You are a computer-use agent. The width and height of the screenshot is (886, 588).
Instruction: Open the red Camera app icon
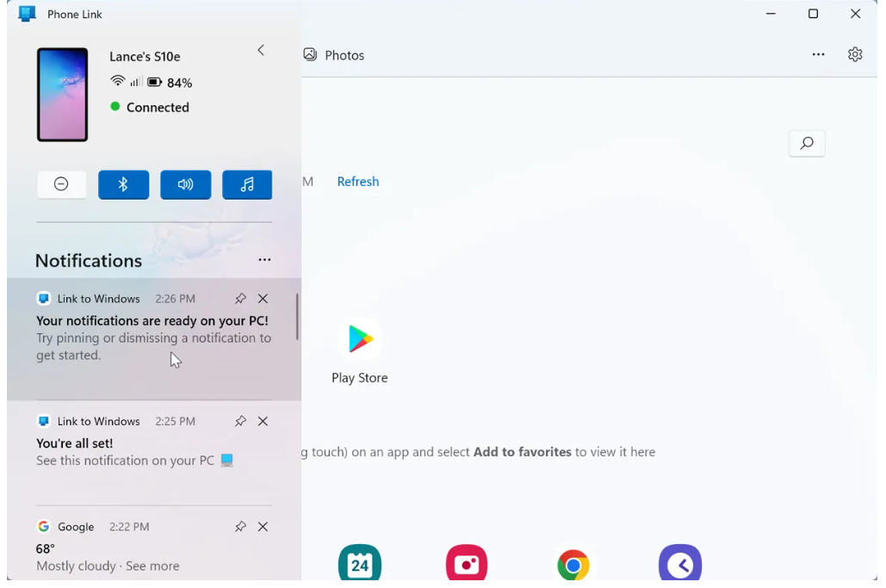[466, 562]
